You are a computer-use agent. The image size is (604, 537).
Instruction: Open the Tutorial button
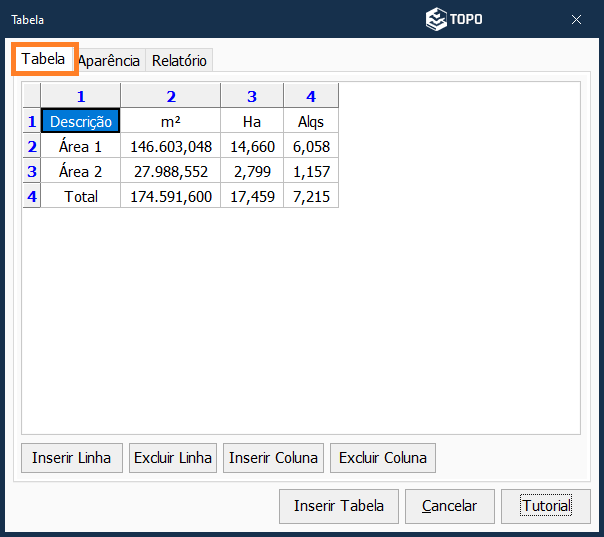pyautogui.click(x=546, y=506)
